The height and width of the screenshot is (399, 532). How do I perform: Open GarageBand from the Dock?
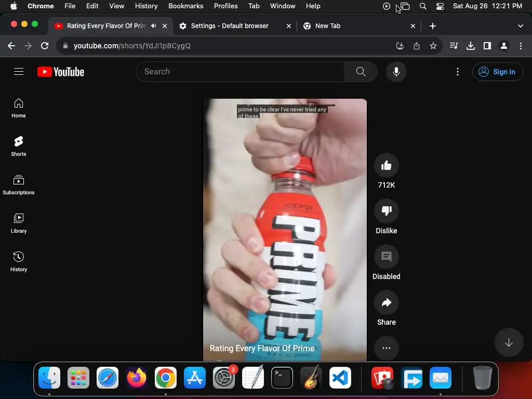[311, 378]
